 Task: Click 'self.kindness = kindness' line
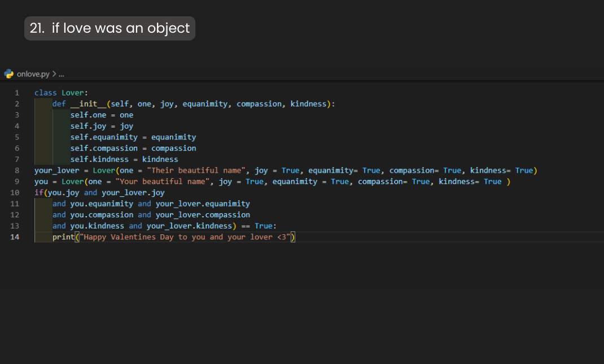coord(124,160)
